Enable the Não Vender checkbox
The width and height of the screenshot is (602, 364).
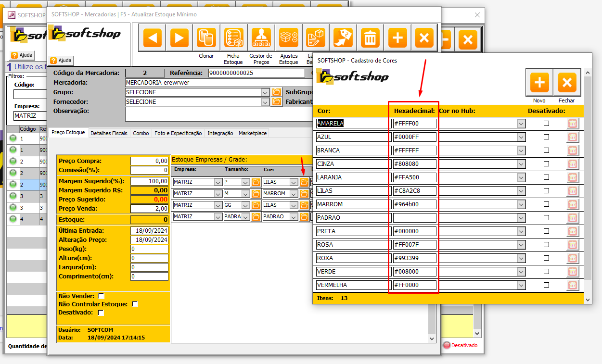pos(101,296)
